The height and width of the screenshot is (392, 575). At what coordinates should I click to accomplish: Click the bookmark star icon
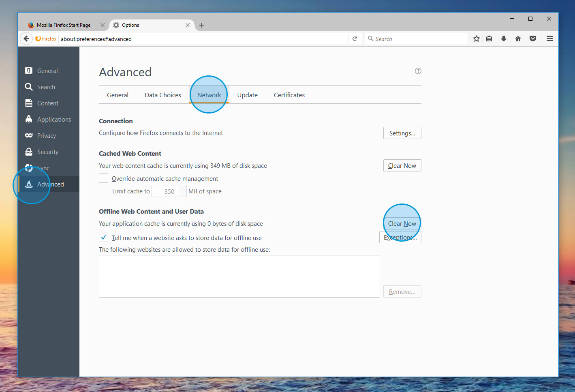coord(477,39)
